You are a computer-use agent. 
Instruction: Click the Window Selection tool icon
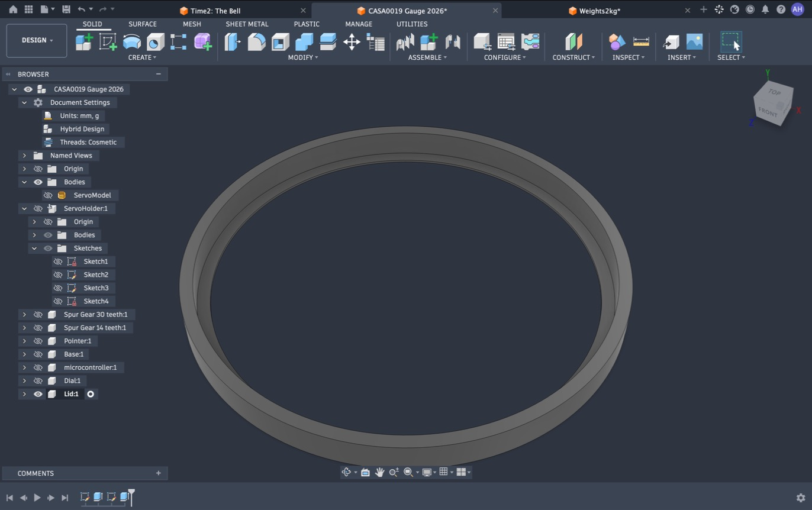[731, 42]
